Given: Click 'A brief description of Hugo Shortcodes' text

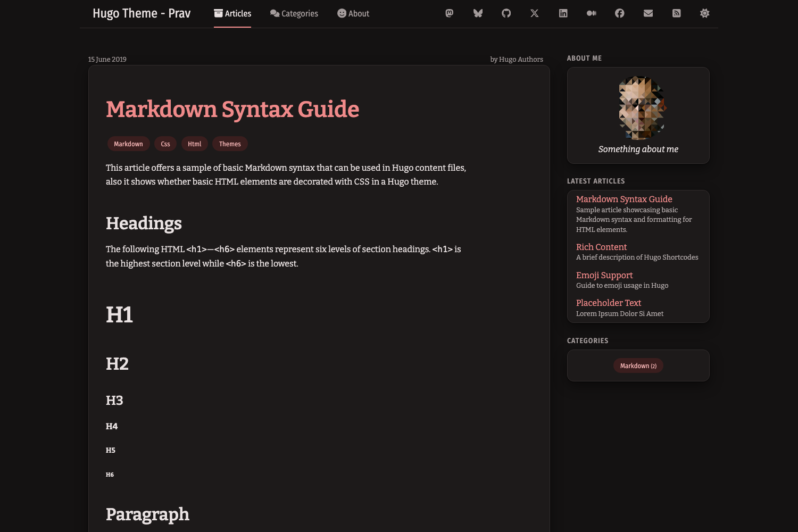Looking at the screenshot, I should point(637,257).
